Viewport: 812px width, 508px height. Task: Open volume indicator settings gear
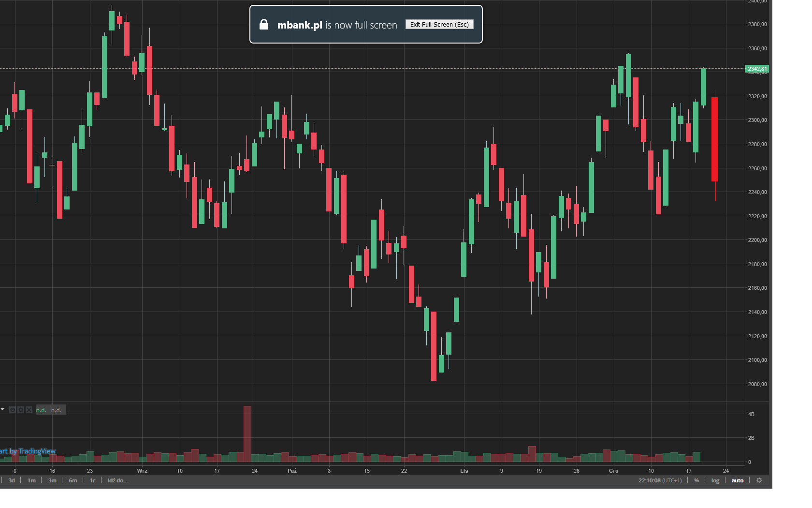click(21, 410)
